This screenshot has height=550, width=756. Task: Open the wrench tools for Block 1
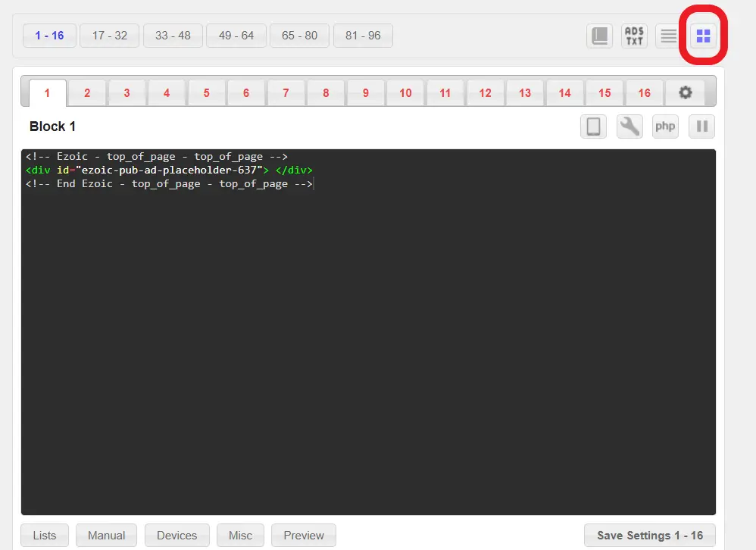click(629, 127)
